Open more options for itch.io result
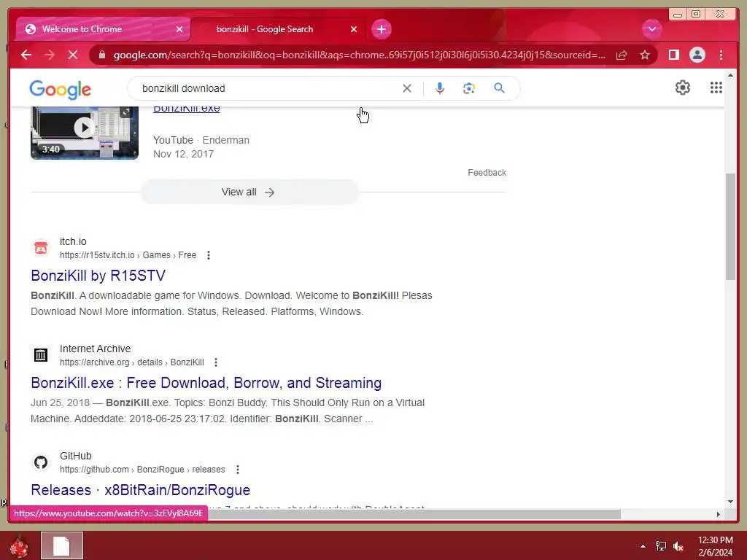This screenshot has height=560, width=747. click(x=208, y=255)
